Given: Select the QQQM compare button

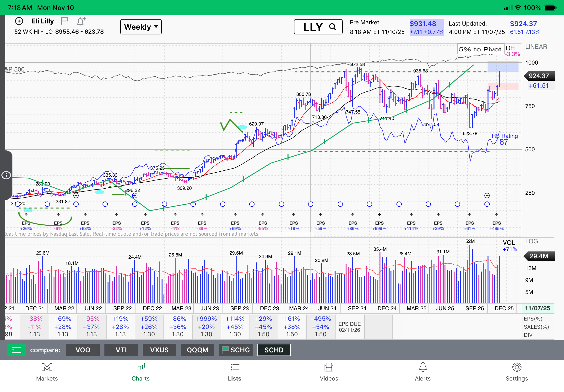Looking at the screenshot, I should point(197,350).
